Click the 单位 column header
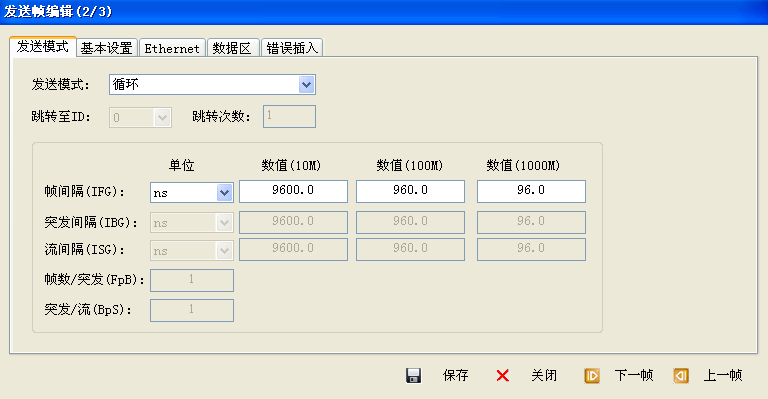768x399 pixels. click(x=182, y=165)
